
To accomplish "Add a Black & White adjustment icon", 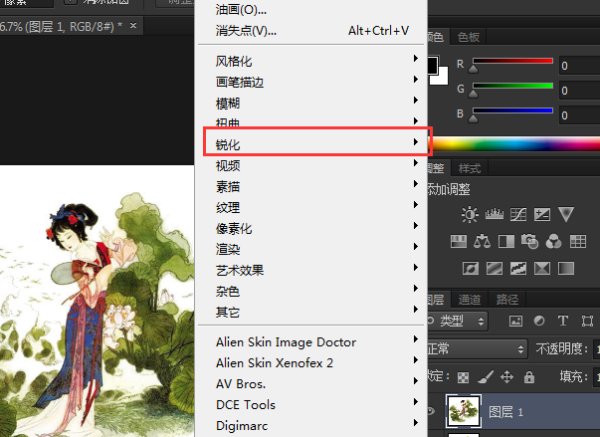I will point(506,241).
